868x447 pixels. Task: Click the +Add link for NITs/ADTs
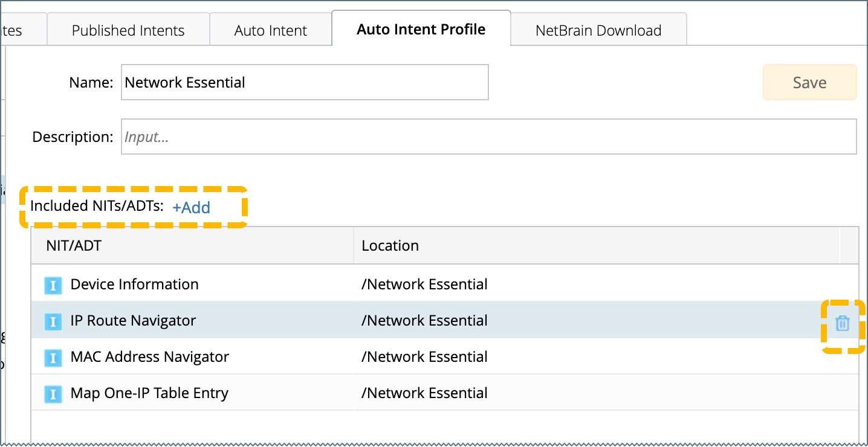click(x=191, y=207)
